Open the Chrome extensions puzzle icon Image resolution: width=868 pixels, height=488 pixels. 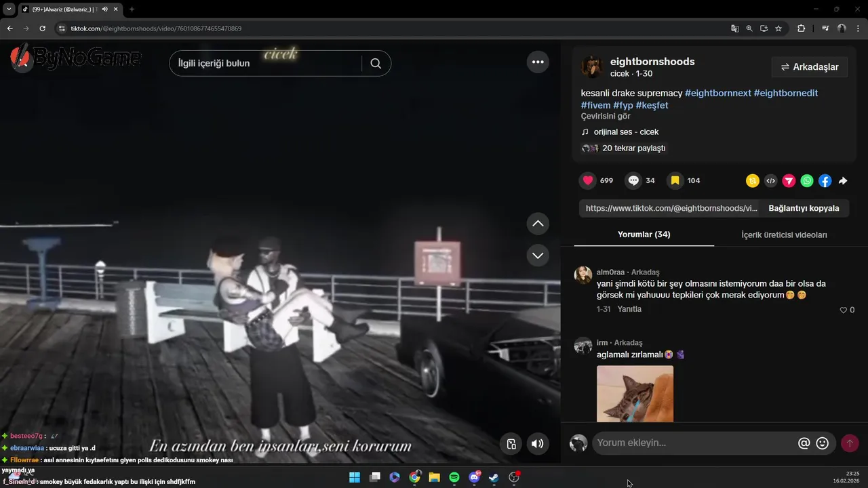tap(801, 28)
